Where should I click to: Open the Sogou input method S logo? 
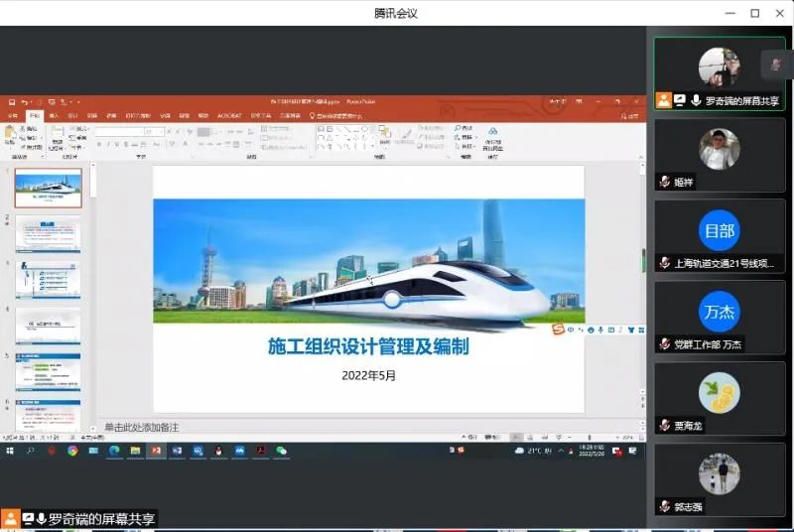point(558,330)
